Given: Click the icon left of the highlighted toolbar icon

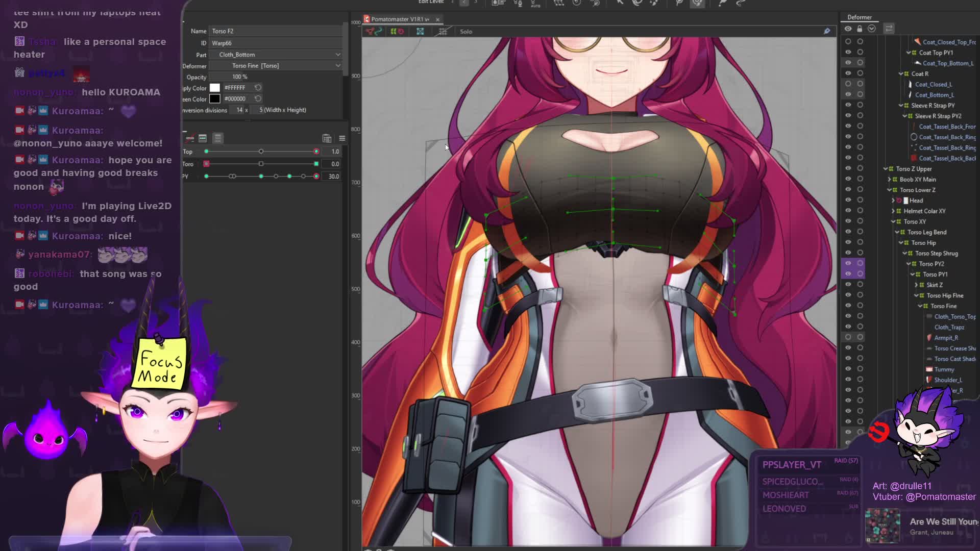Looking at the screenshot, I should pyautogui.click(x=679, y=3).
